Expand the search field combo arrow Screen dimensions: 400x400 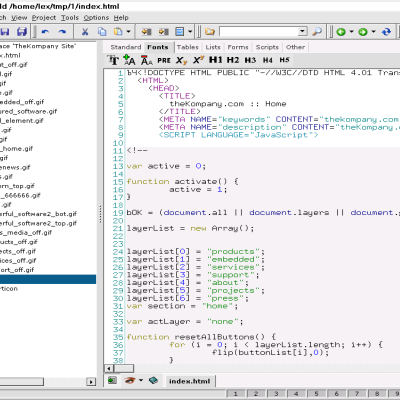(303, 32)
